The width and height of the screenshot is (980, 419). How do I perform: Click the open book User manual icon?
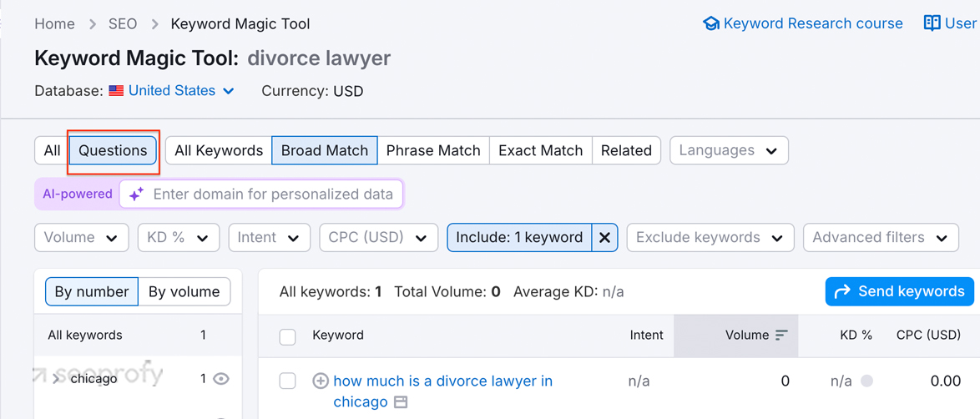[932, 23]
